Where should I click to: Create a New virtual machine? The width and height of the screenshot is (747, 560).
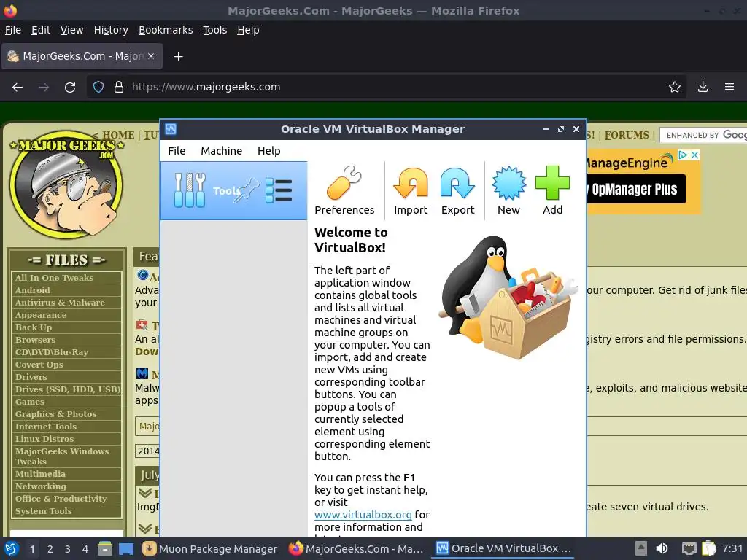[508, 190]
